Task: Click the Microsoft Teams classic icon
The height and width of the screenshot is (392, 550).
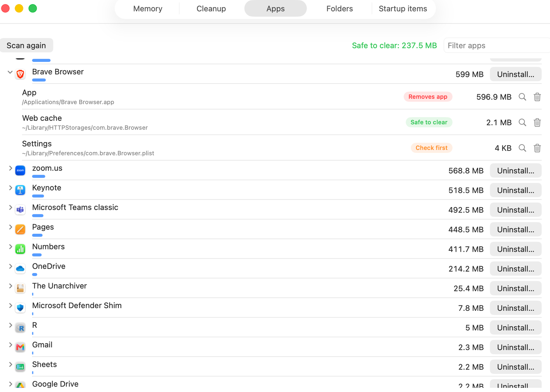Action: point(20,209)
